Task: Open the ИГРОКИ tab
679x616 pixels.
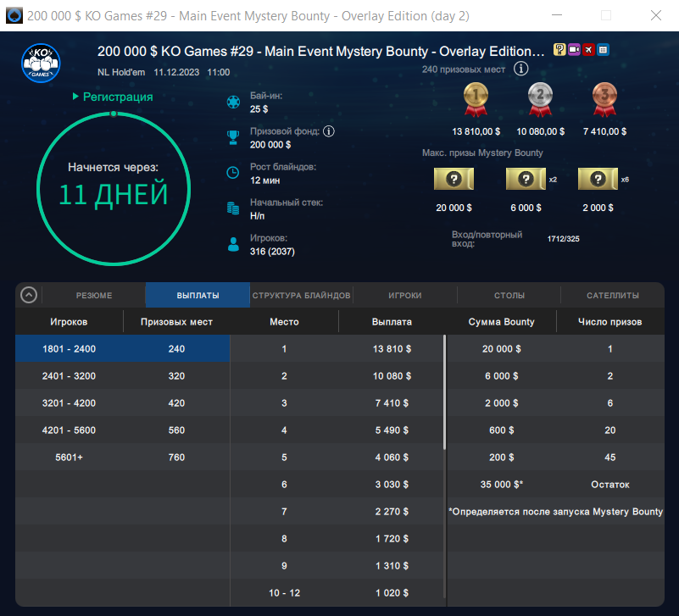Action: coord(405,295)
